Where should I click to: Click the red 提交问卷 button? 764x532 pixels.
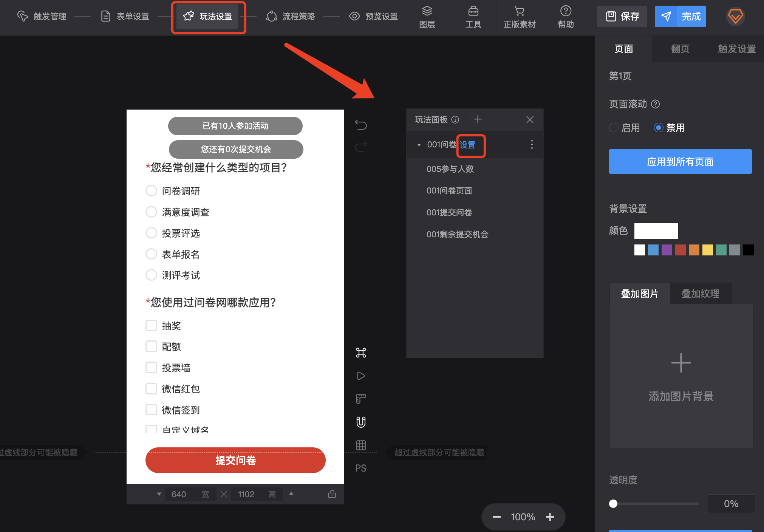coord(235,460)
